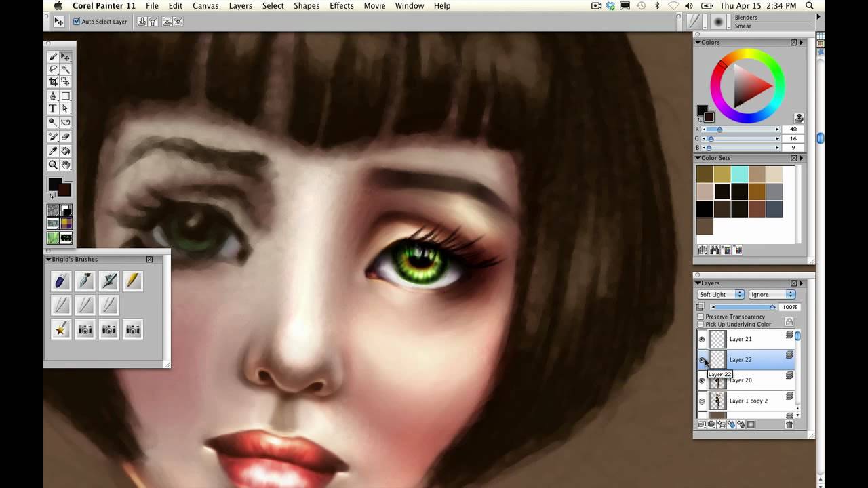Viewport: 868px width, 488px height.
Task: Select the Magnifier tool
Action: 53,165
